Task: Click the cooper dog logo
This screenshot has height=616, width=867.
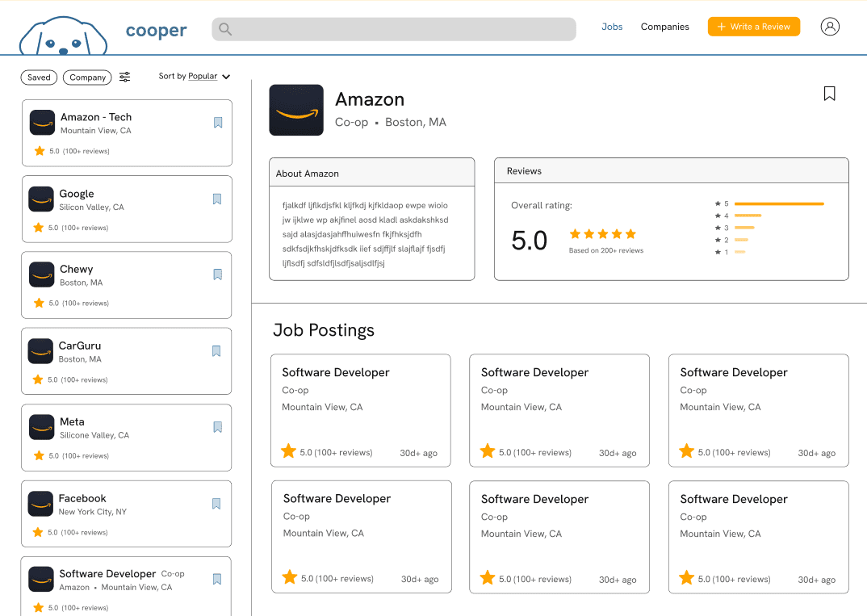Action: (63, 36)
